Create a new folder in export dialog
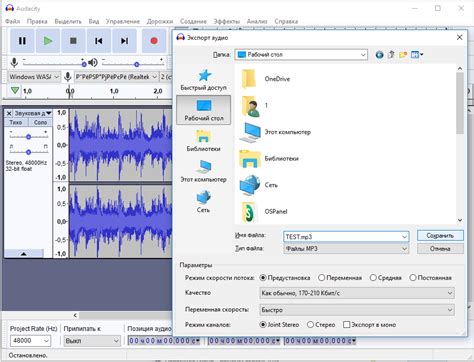Image resolution: width=474 pixels, height=362 pixels. click(x=403, y=54)
